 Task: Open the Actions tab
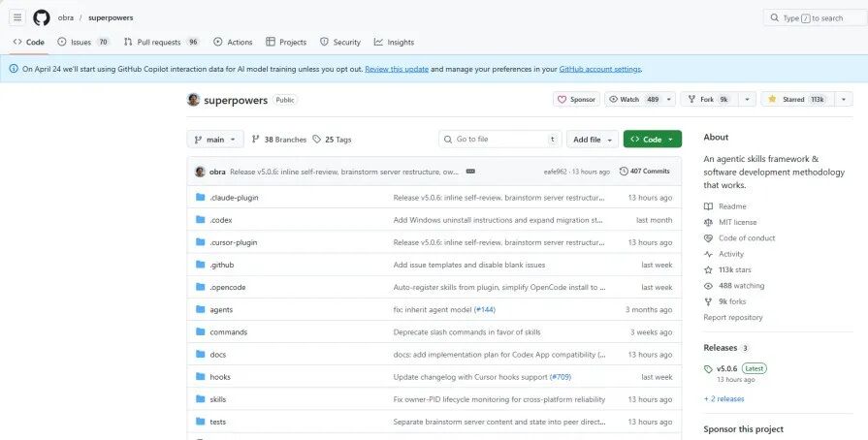(233, 42)
